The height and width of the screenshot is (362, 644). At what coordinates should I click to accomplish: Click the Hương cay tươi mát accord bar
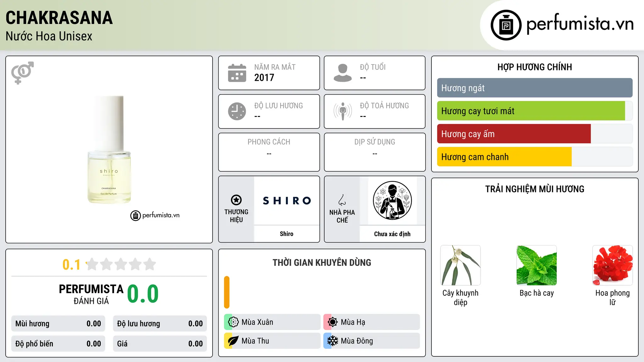coord(535,111)
